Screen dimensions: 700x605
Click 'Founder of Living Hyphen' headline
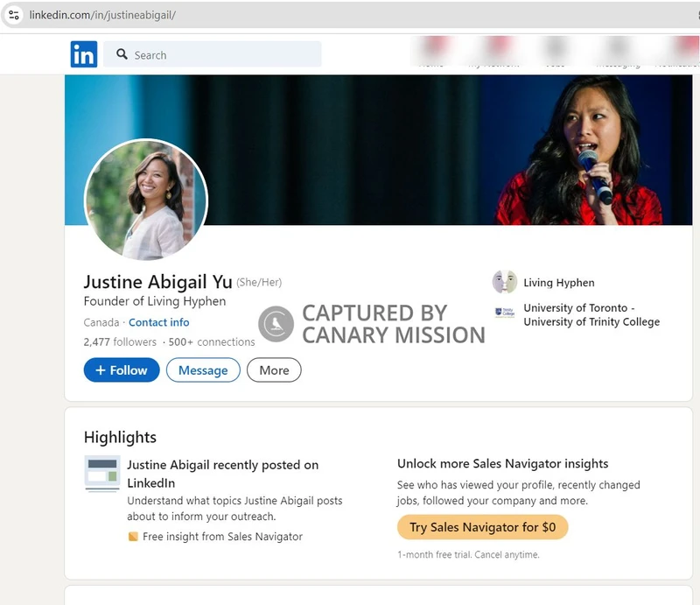pyautogui.click(x=155, y=301)
